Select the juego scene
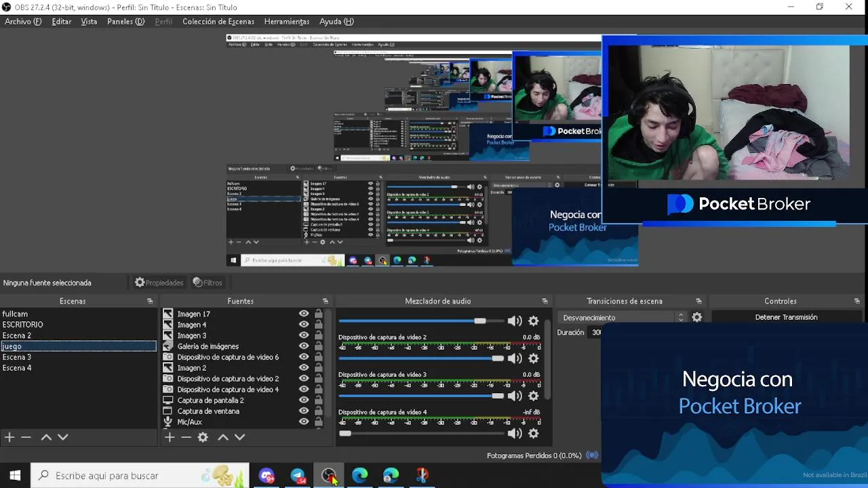The height and width of the screenshot is (488, 868). [78, 346]
